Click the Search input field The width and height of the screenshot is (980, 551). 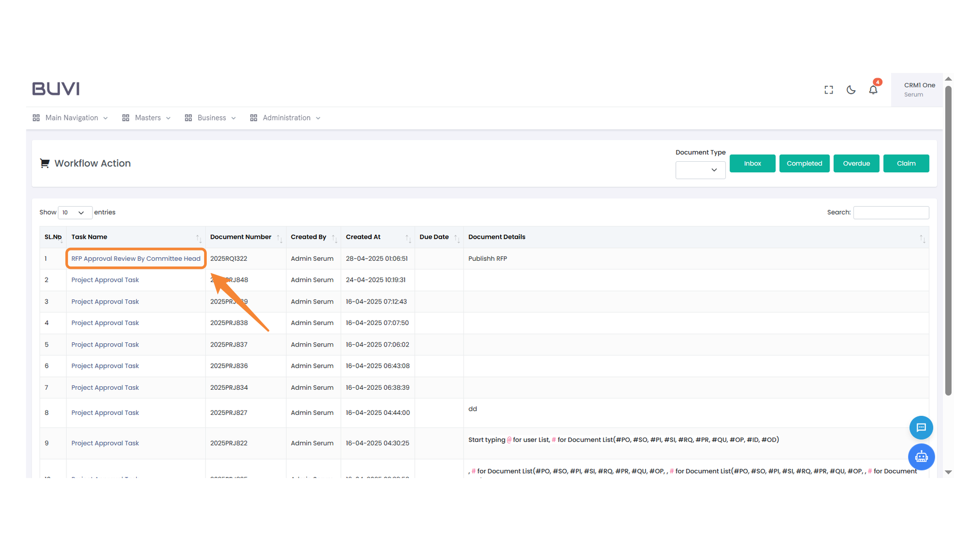click(891, 213)
